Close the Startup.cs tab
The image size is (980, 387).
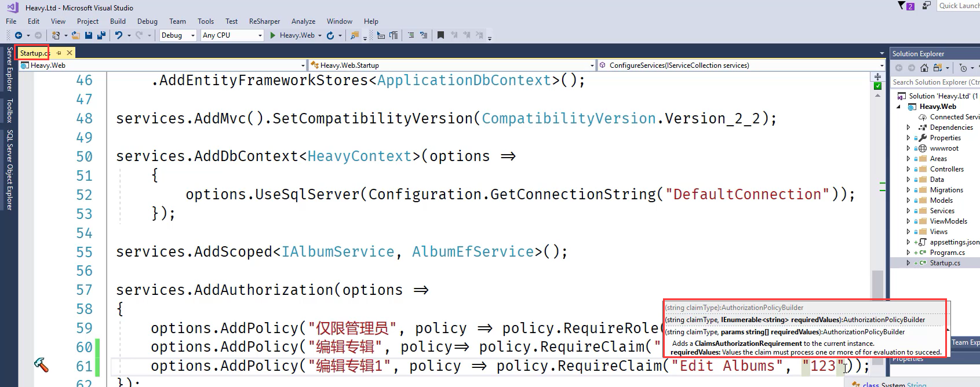tap(70, 53)
